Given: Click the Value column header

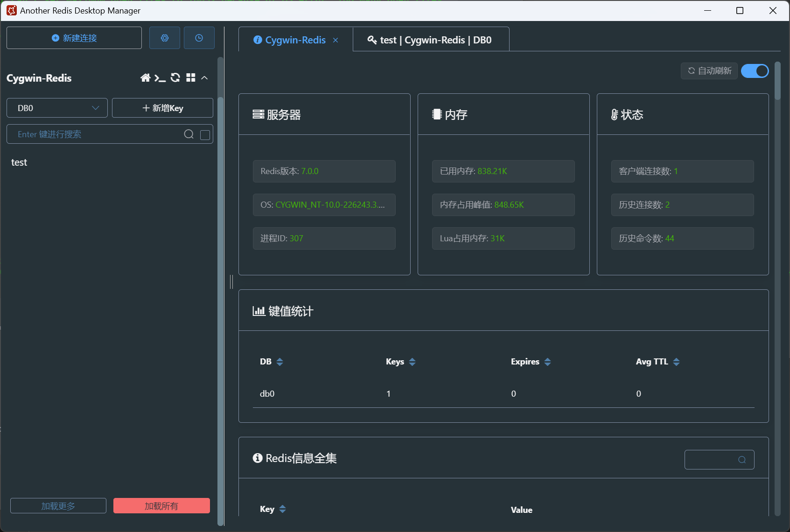Looking at the screenshot, I should 522,510.
